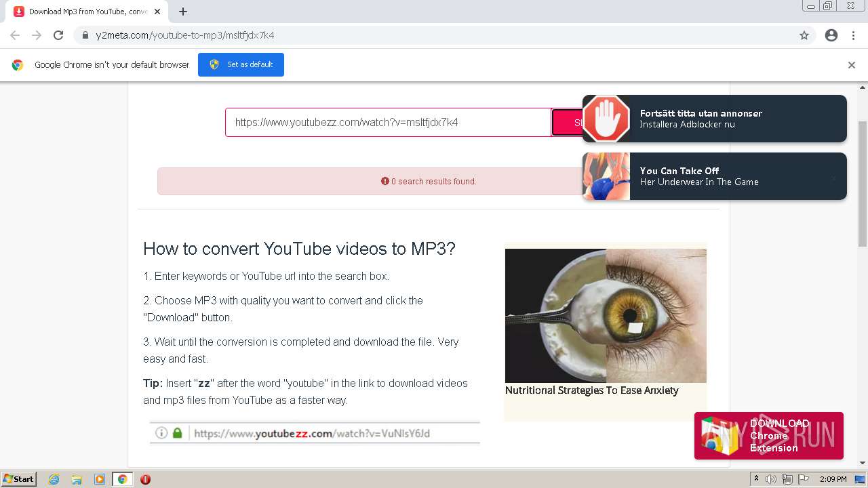Open the Chrome three-dot menu
Screen dimensions: 868x488
click(854, 35)
